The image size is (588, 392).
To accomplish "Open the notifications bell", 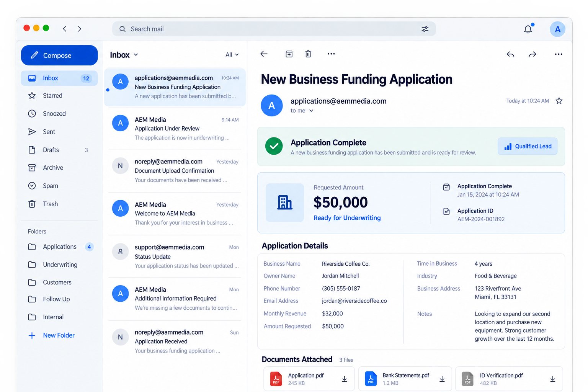I will pyautogui.click(x=528, y=29).
